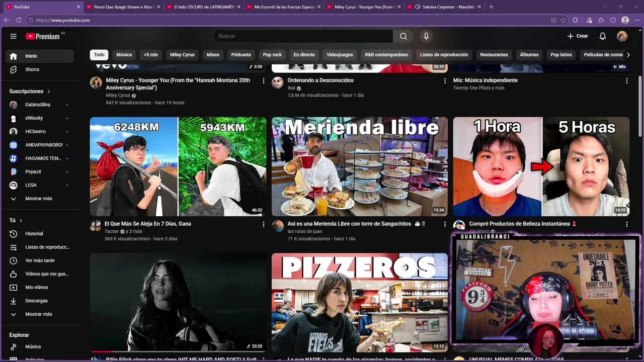Open the PepazX subscription channel
644x362 pixels.
pos(40,171)
